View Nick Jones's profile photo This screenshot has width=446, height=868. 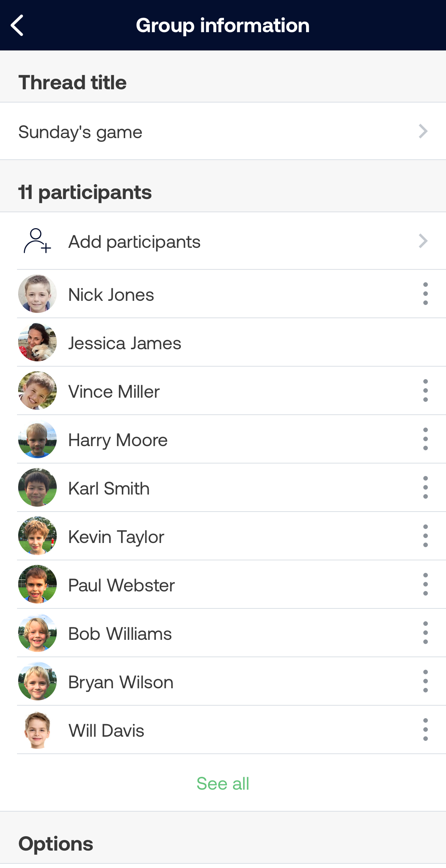pos(37,294)
